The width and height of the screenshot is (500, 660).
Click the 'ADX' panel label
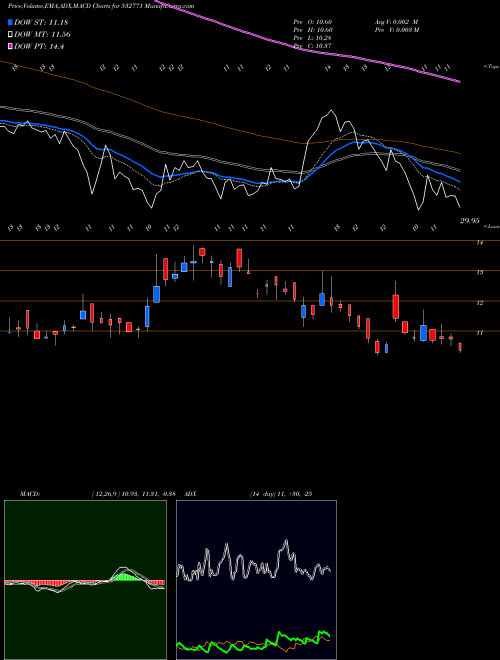point(190,494)
